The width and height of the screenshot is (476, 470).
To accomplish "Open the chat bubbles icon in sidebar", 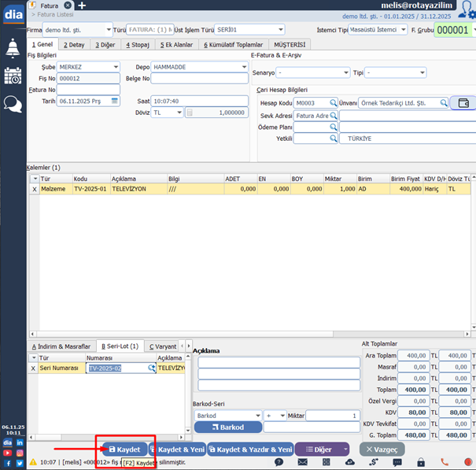I will (13, 103).
